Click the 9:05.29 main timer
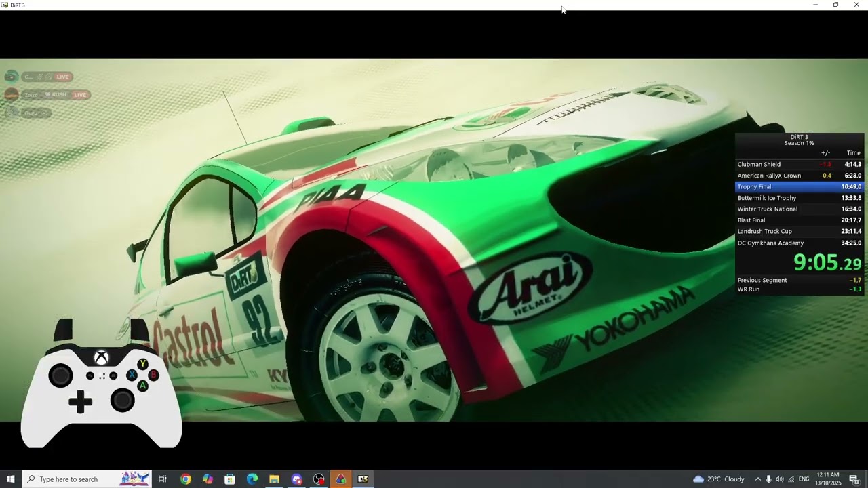 [827, 262]
